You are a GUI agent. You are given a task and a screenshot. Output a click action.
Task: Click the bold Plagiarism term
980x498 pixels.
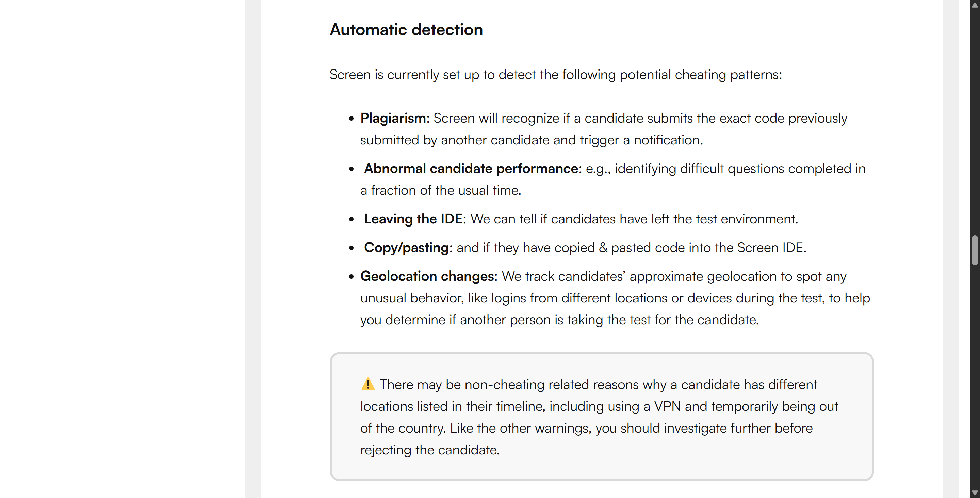pos(393,118)
